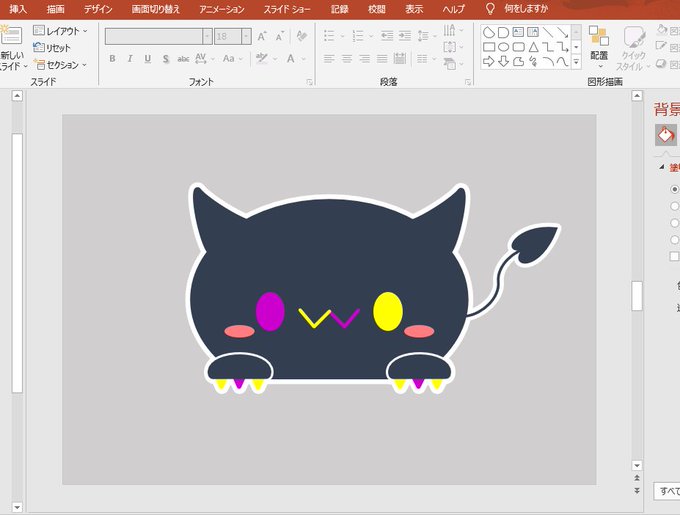Image resolution: width=680 pixels, height=515 pixels.
Task: Increase the list indent level
Action: click(405, 36)
